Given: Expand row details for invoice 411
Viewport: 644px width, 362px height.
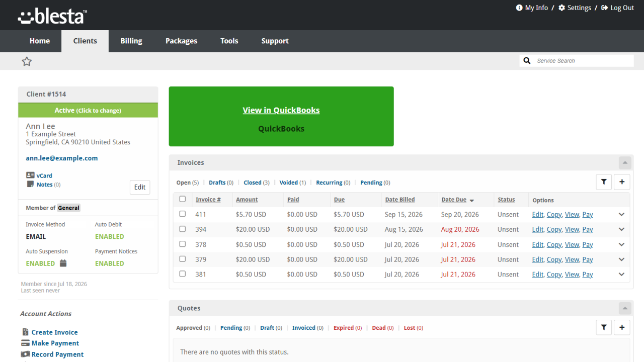Looking at the screenshot, I should click(621, 214).
